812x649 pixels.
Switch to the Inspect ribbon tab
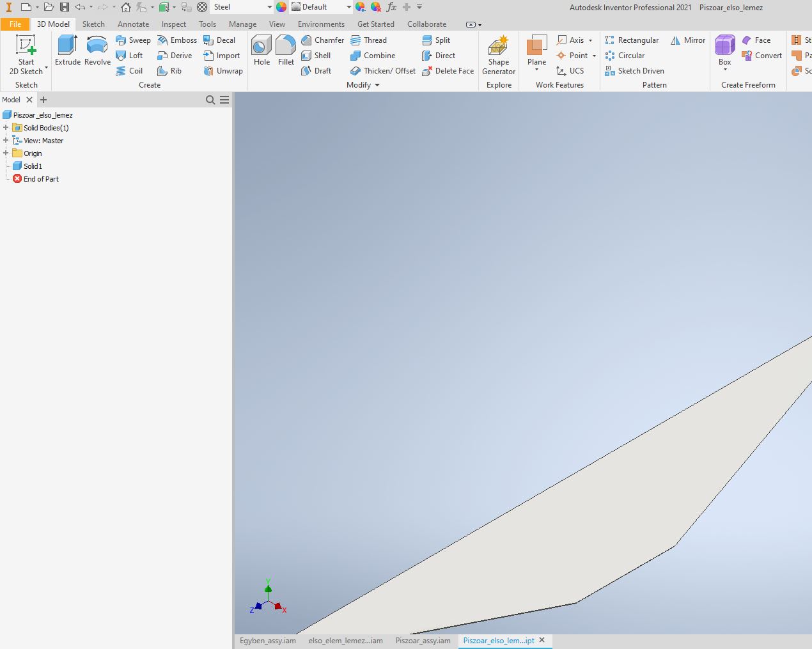[x=174, y=24]
